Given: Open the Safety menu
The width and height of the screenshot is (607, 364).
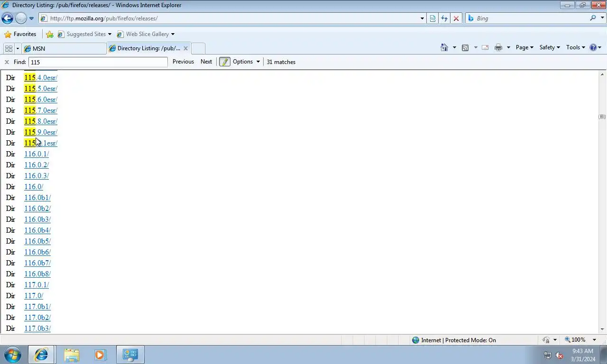Looking at the screenshot, I should point(550,47).
